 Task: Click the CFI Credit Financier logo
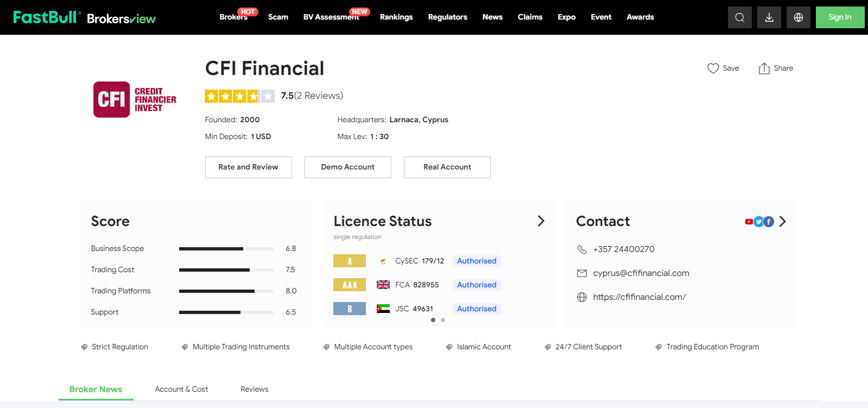(x=135, y=99)
